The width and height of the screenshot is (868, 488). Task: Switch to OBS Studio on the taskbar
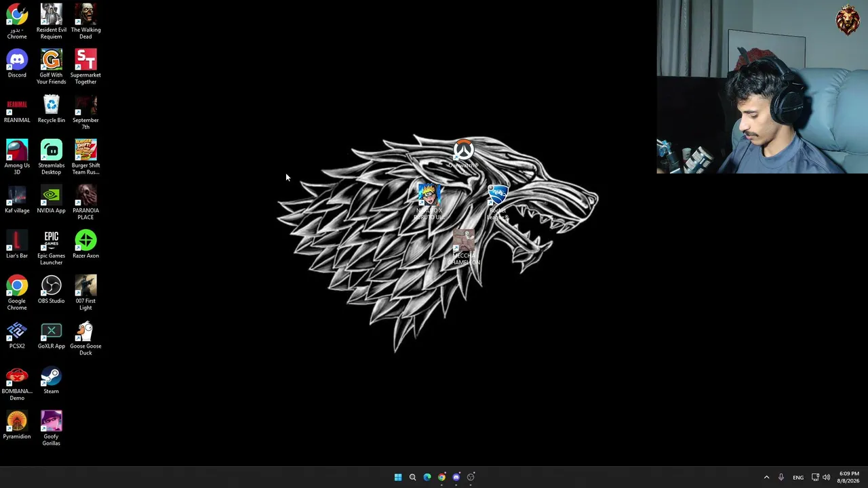(471, 477)
